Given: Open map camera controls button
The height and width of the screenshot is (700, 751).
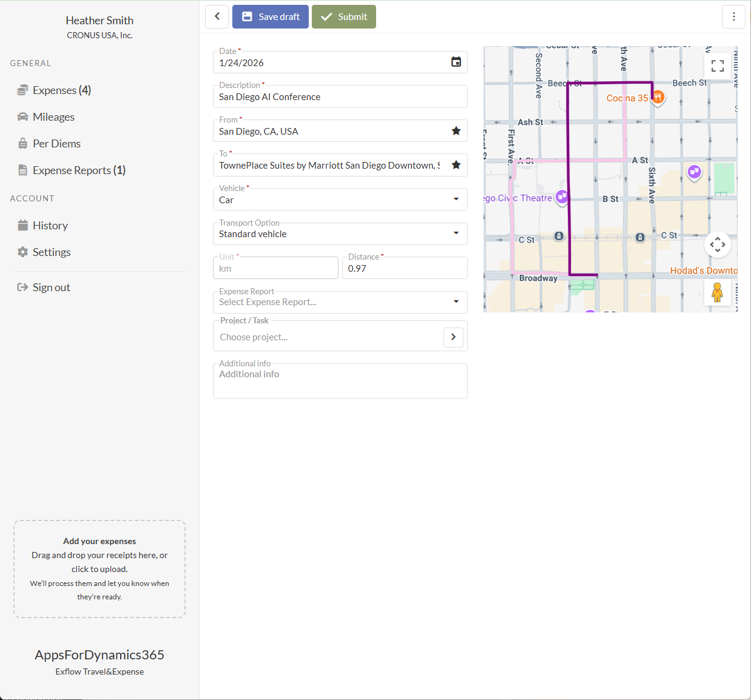Looking at the screenshot, I should [x=718, y=245].
